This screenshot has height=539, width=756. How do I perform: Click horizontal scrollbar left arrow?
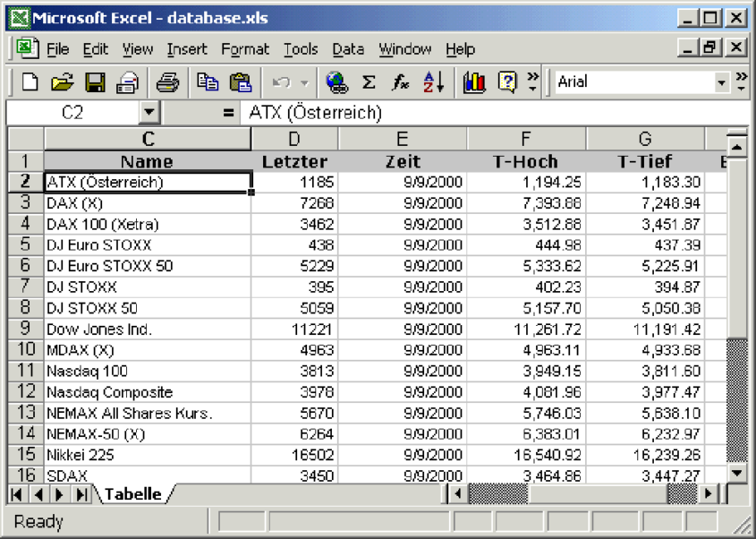pyautogui.click(x=458, y=494)
